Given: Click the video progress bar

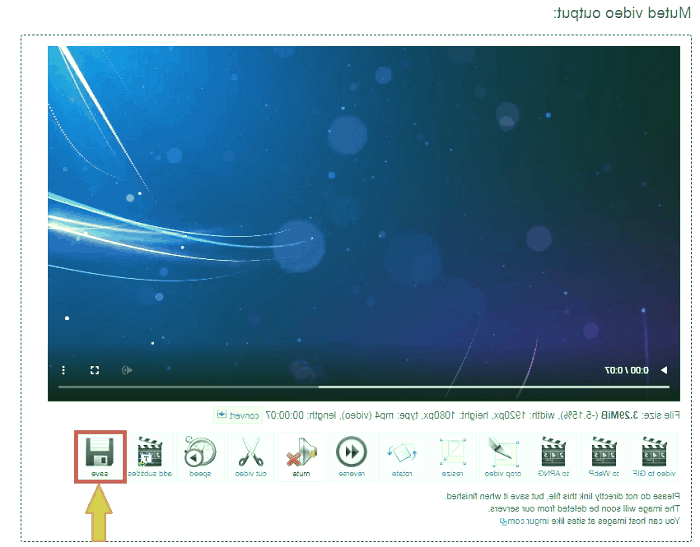Looking at the screenshot, I should coord(364,387).
